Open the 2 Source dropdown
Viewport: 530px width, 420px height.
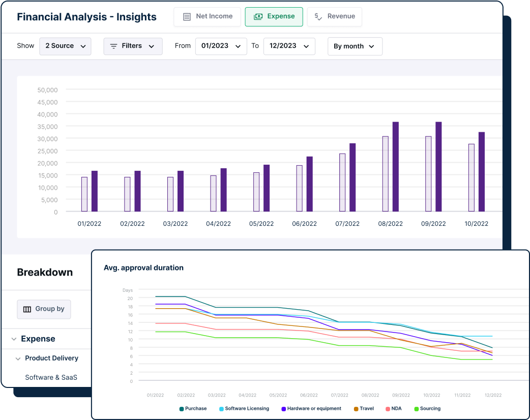click(x=65, y=46)
